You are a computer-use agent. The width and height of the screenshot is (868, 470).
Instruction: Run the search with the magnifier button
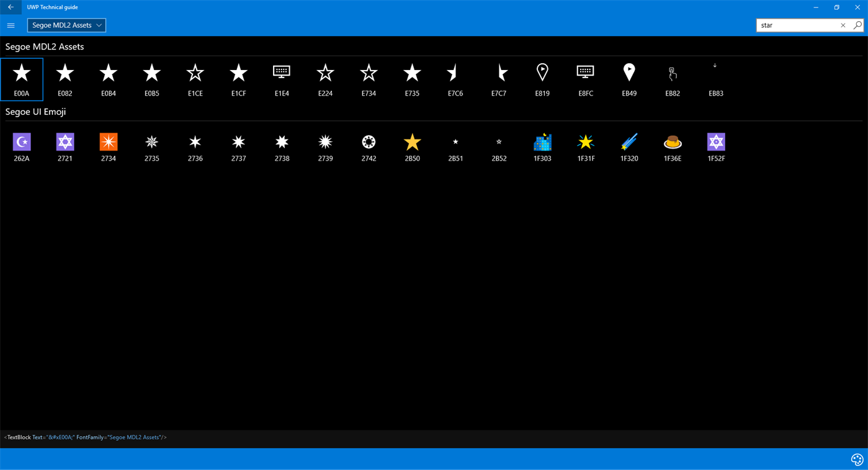click(857, 25)
